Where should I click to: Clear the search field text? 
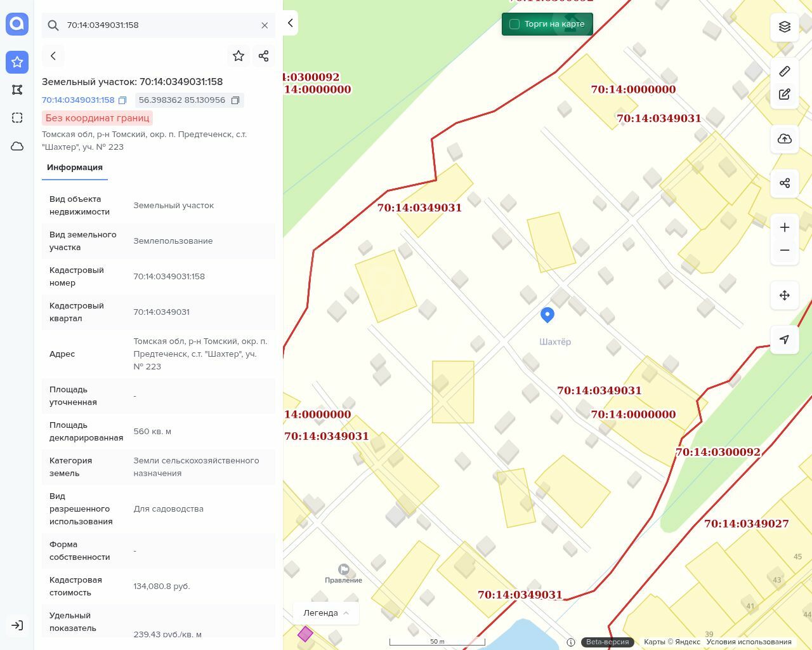tap(265, 25)
